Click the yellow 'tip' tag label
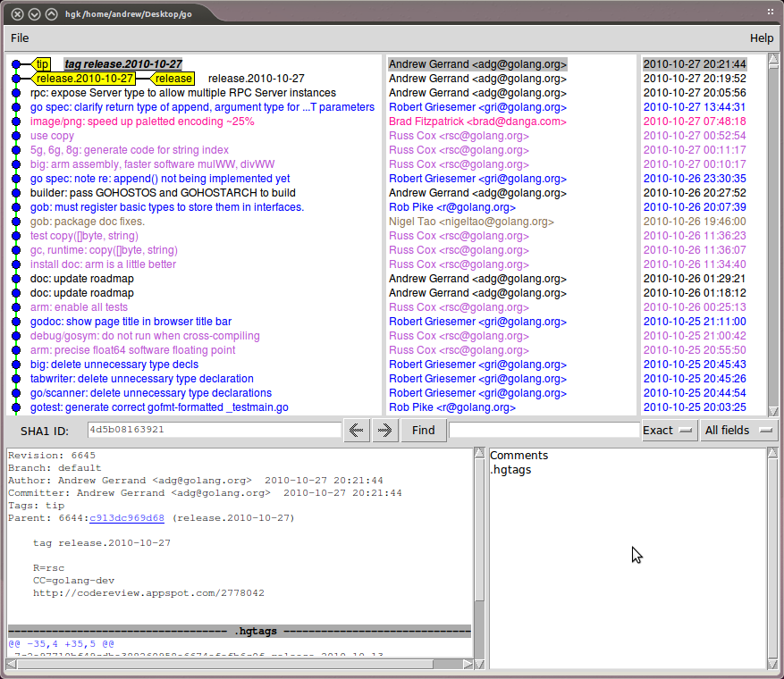 tap(42, 64)
